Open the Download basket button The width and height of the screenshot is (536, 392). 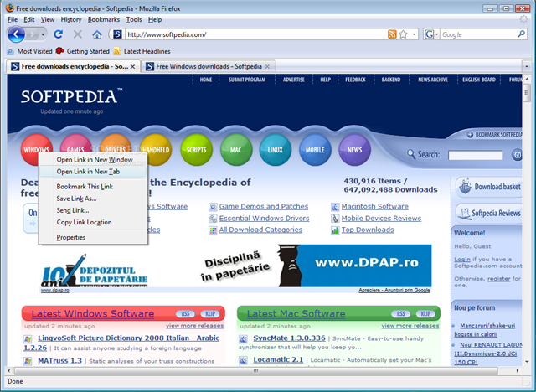[489, 187]
